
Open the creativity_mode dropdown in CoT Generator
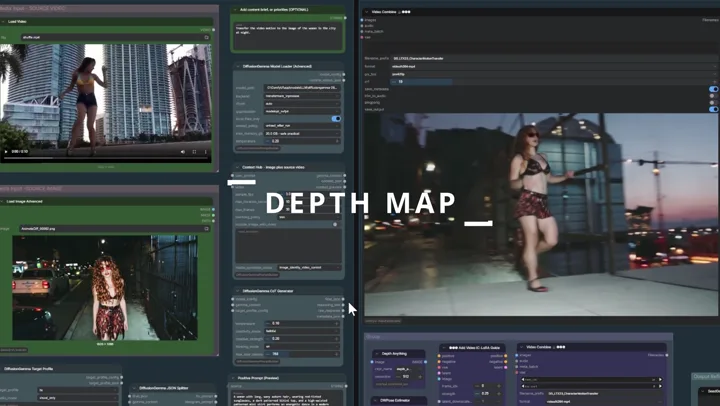pyautogui.click(x=302, y=331)
